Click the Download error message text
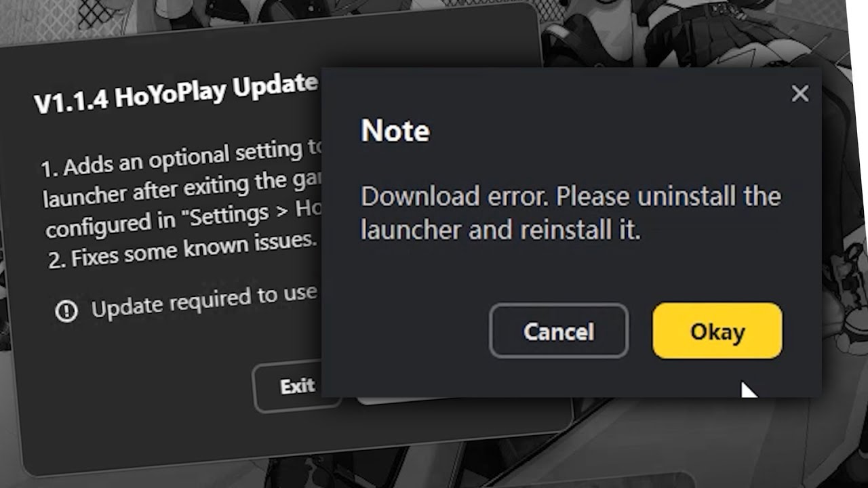868x488 pixels. tap(571, 213)
